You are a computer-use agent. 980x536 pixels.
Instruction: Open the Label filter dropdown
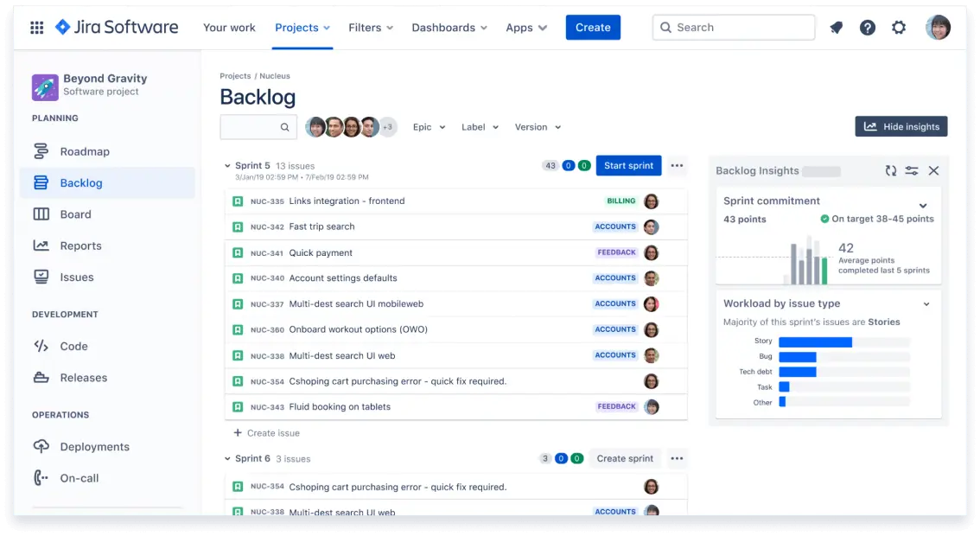tap(480, 127)
